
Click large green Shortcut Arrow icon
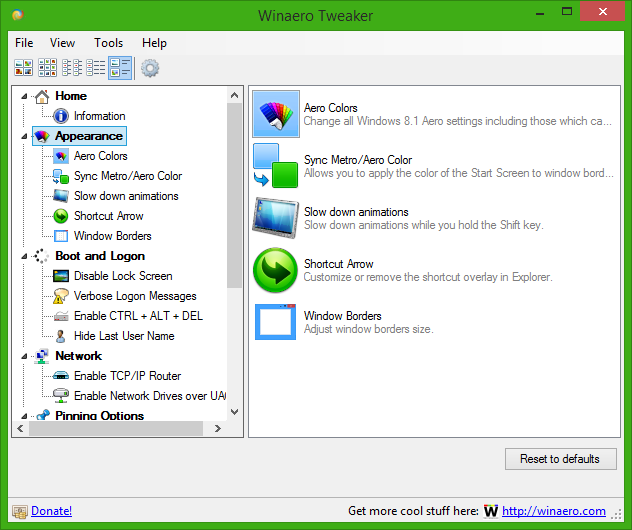coord(276,270)
